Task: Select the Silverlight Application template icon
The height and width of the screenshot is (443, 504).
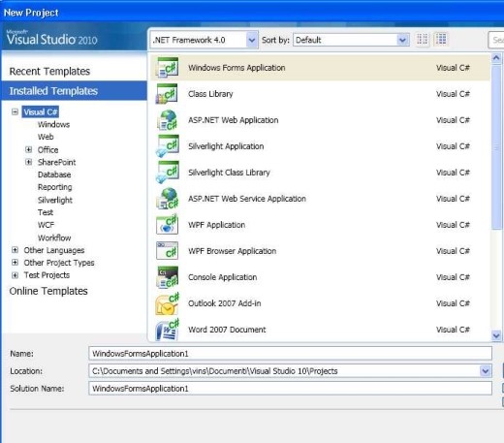Action: click(x=167, y=146)
